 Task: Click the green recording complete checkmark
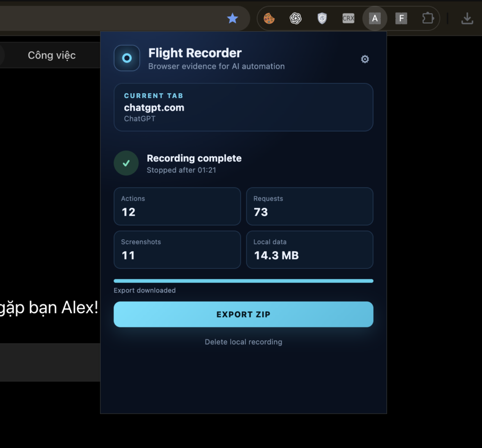tap(126, 163)
